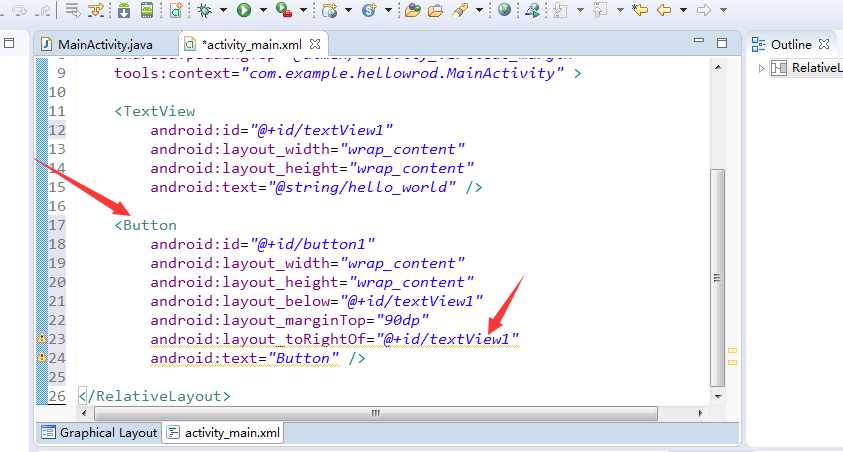Click the Forward navigation arrow

tap(704, 10)
